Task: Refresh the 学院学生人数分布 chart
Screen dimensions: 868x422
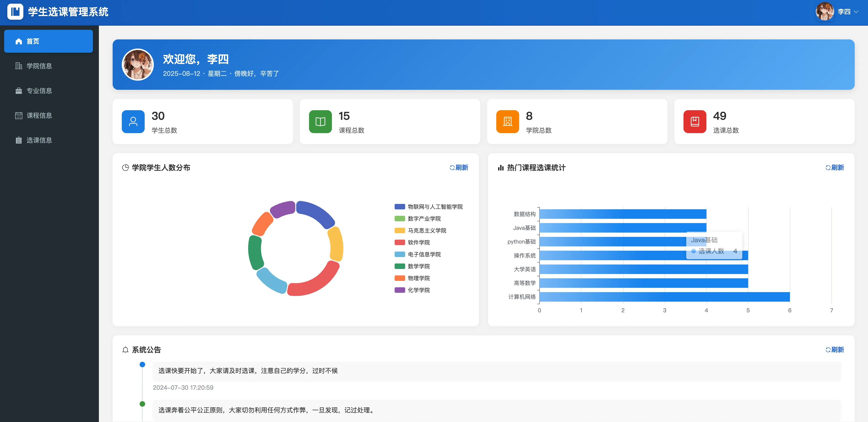Action: click(459, 168)
